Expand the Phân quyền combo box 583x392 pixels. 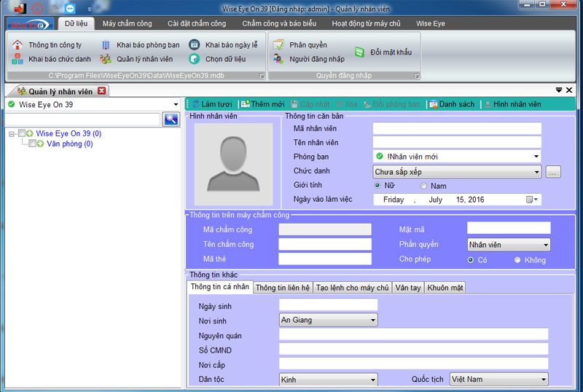coord(545,246)
